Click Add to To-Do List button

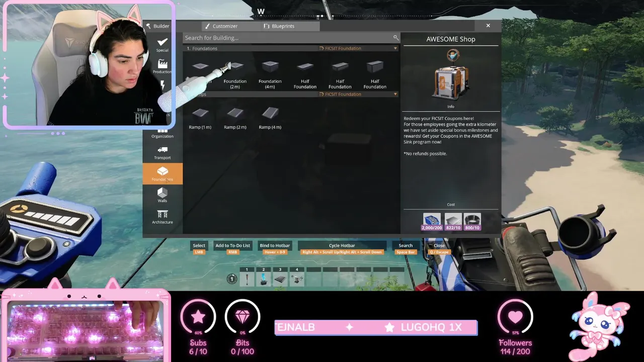coord(232,247)
